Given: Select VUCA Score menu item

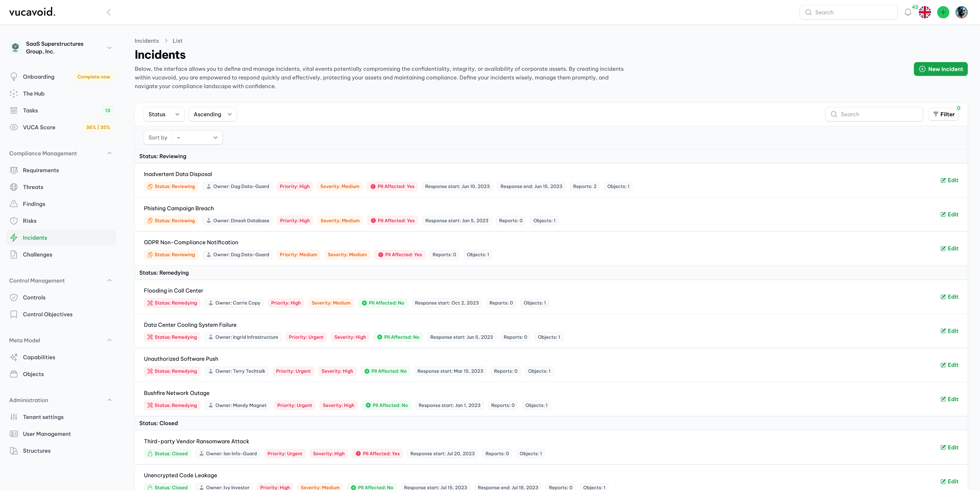Looking at the screenshot, I should click(x=39, y=127).
